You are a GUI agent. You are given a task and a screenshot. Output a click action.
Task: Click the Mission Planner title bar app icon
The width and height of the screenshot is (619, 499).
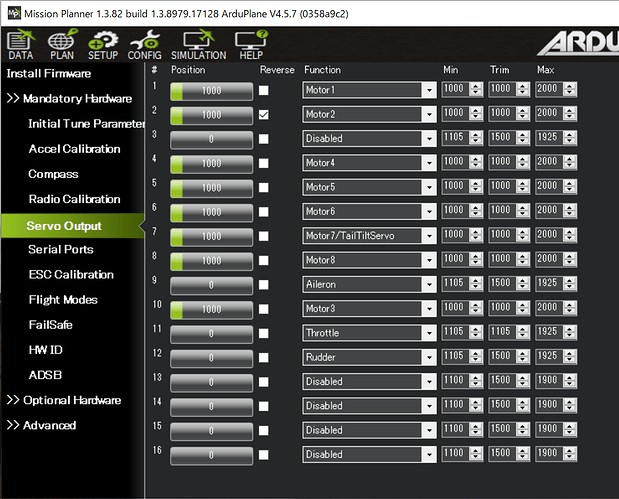(x=14, y=13)
